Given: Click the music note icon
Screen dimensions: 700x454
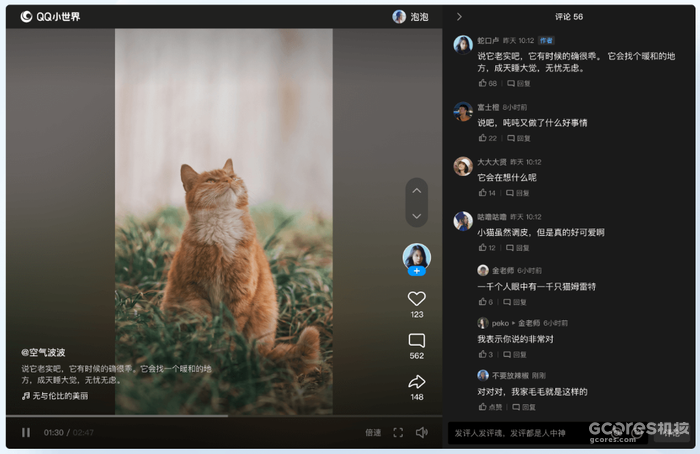Looking at the screenshot, I should click(26, 396).
